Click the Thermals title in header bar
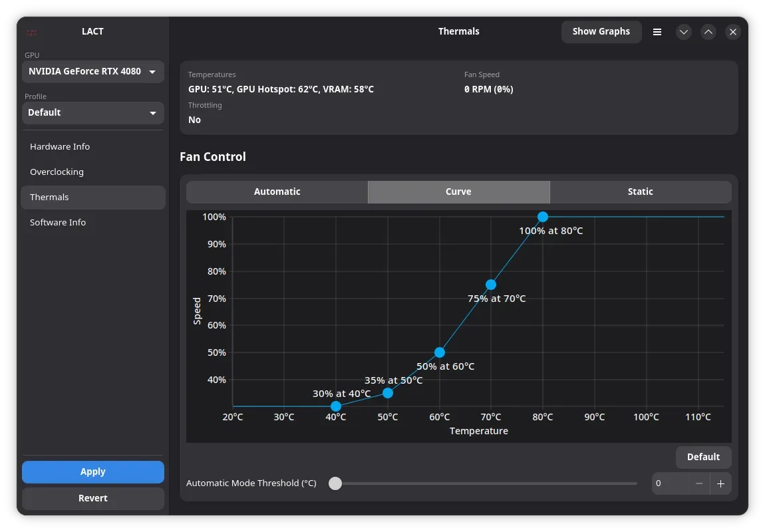765x532 pixels. click(x=458, y=32)
